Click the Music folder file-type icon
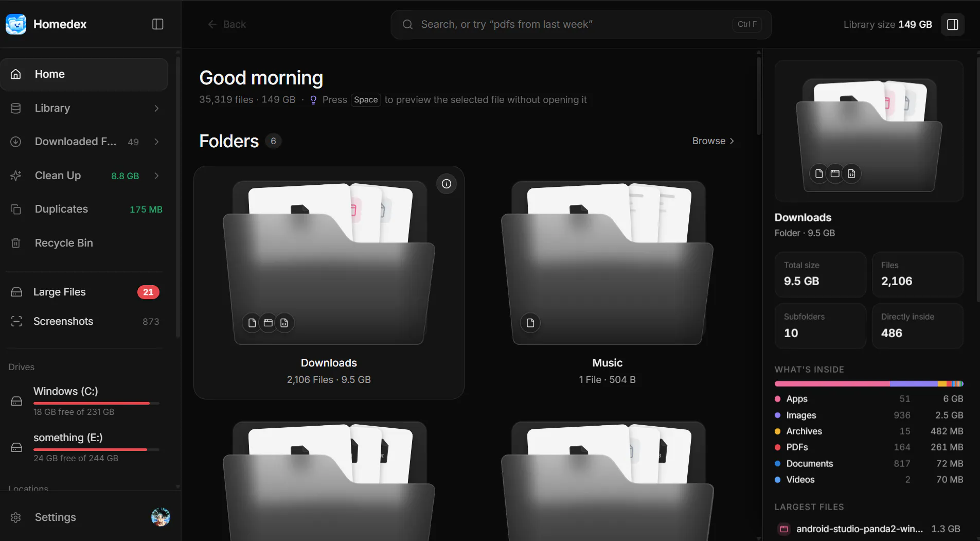The image size is (980, 541). (x=530, y=323)
